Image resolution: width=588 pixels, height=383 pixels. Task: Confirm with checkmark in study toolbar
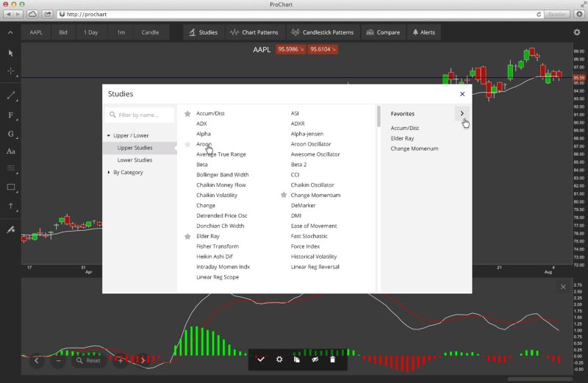pyautogui.click(x=261, y=359)
